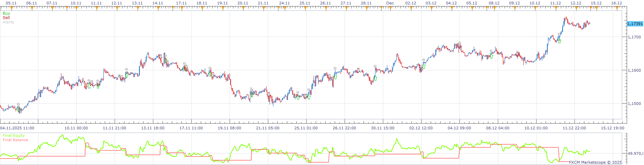The image size is (644, 165).
Task: Click the orange marker under 19.11
Action: [x=222, y=8]
